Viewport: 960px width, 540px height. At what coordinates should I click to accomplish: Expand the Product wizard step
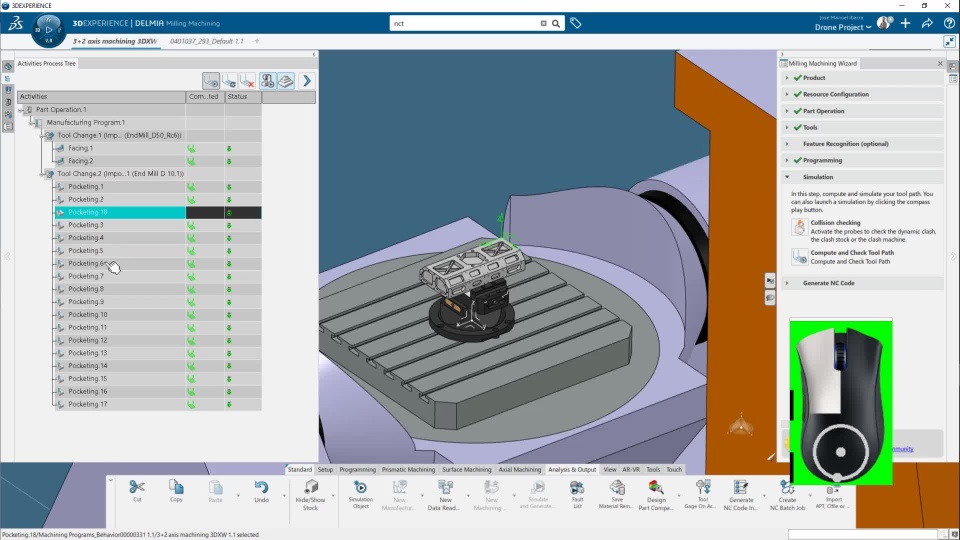pos(787,78)
